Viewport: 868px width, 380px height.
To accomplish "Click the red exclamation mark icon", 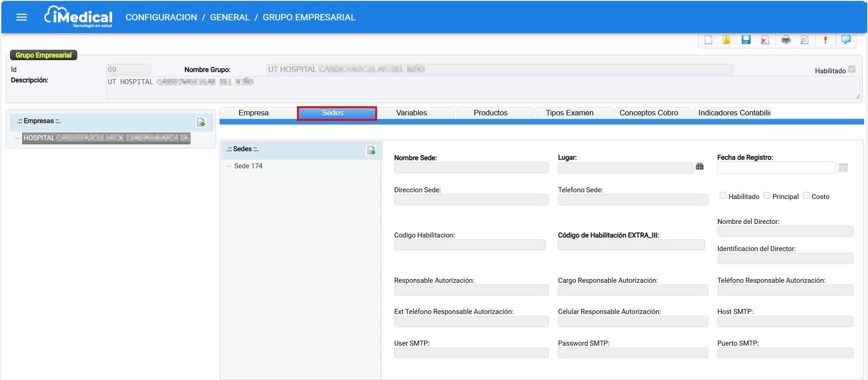I will (826, 40).
